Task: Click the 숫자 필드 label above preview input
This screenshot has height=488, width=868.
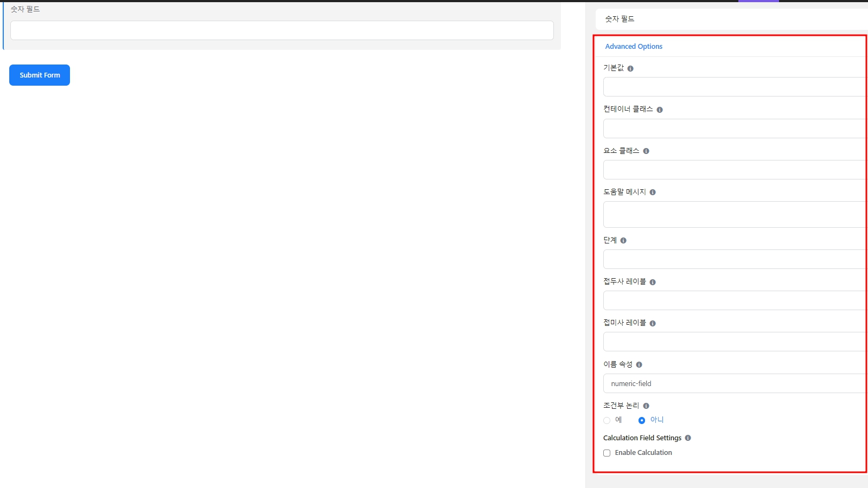Action: (x=25, y=9)
